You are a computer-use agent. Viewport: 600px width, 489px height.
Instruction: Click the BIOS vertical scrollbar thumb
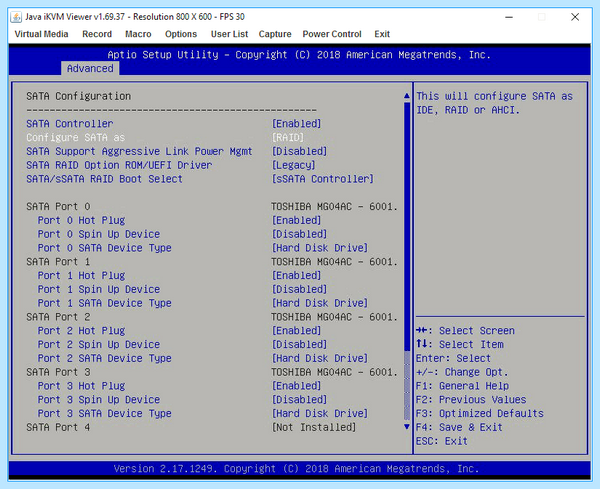tap(407, 227)
